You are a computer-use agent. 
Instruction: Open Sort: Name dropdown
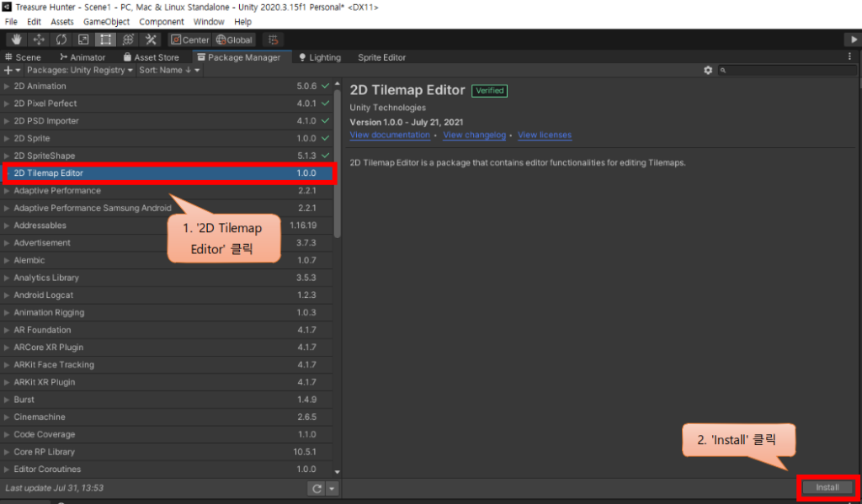tap(169, 71)
